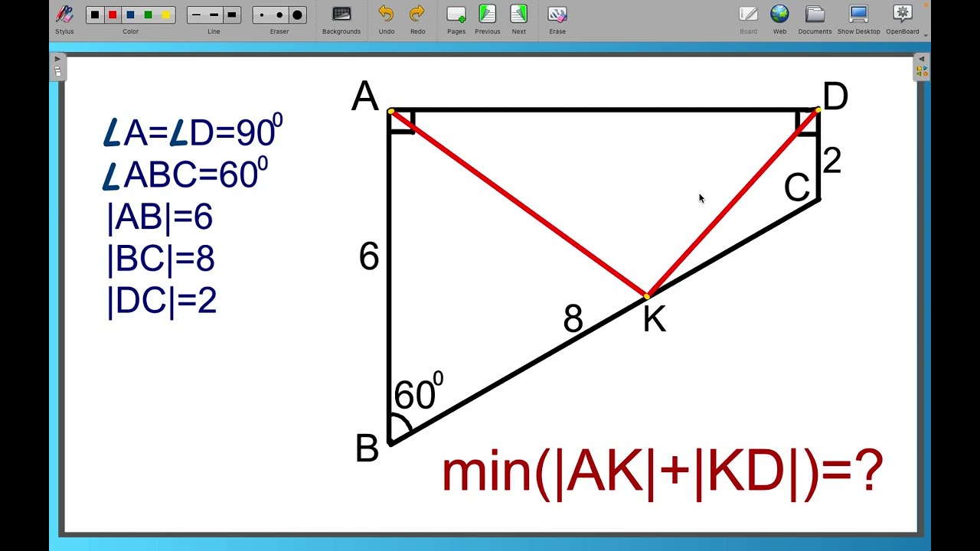This screenshot has height=551, width=980.
Task: Click the vertex label 'D'
Action: click(x=835, y=97)
